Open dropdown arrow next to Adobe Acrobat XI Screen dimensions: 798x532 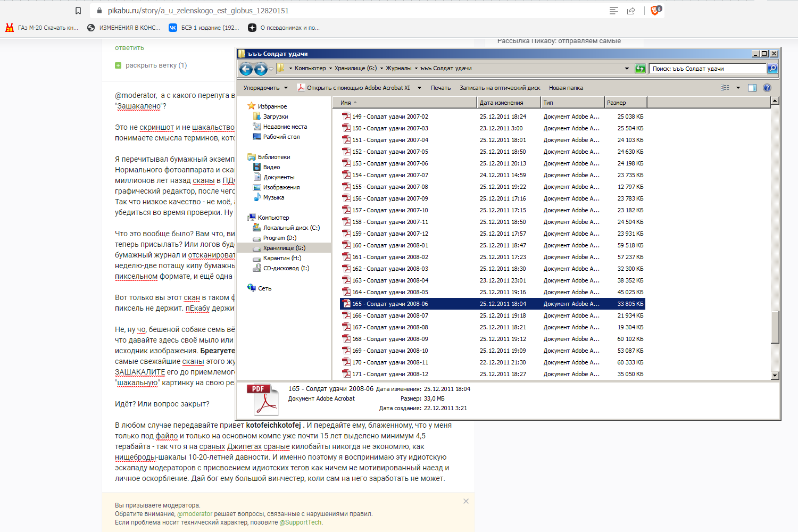(419, 88)
